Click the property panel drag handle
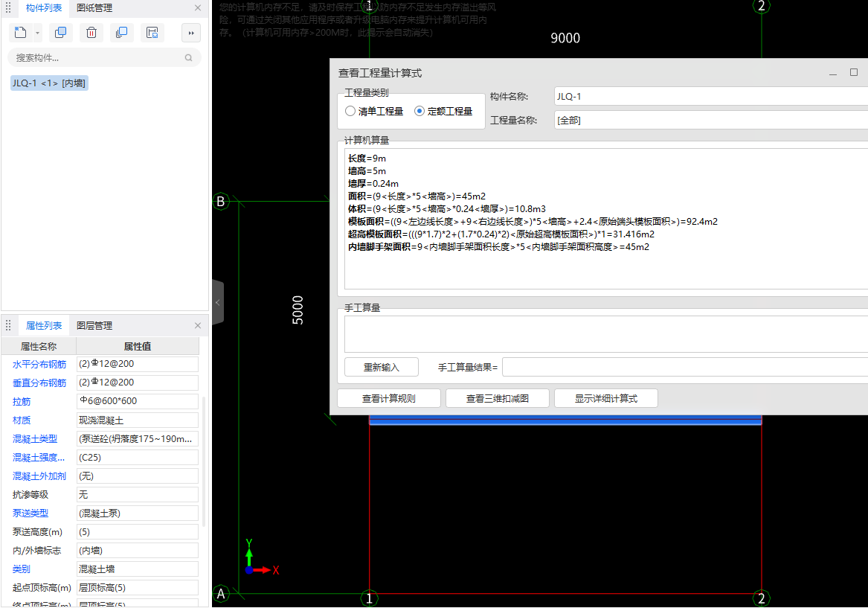The width and height of the screenshot is (868, 608). 8,326
